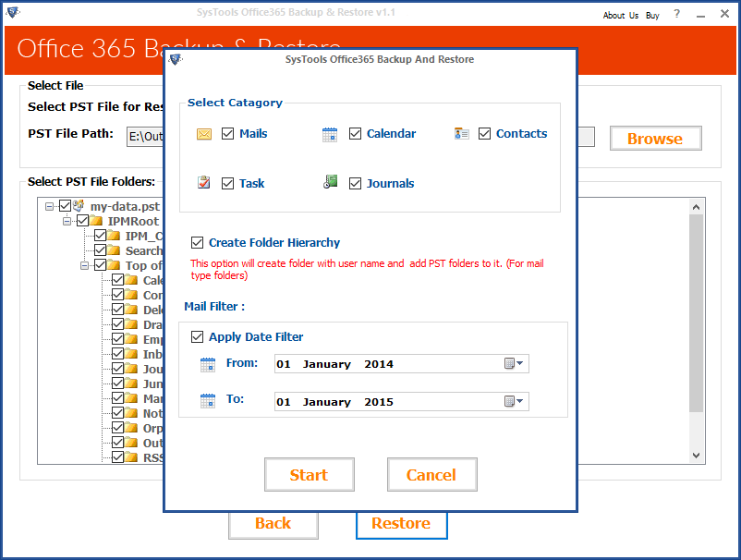
Task: Collapse the my-data.pst tree node
Action: (x=49, y=206)
